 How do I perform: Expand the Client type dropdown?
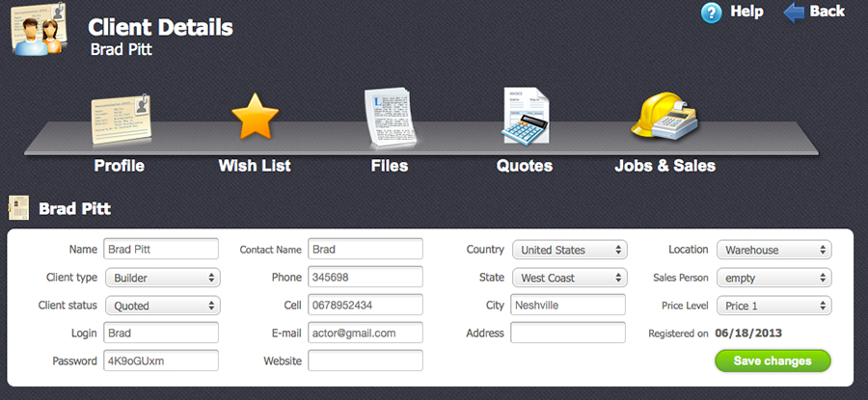162,278
